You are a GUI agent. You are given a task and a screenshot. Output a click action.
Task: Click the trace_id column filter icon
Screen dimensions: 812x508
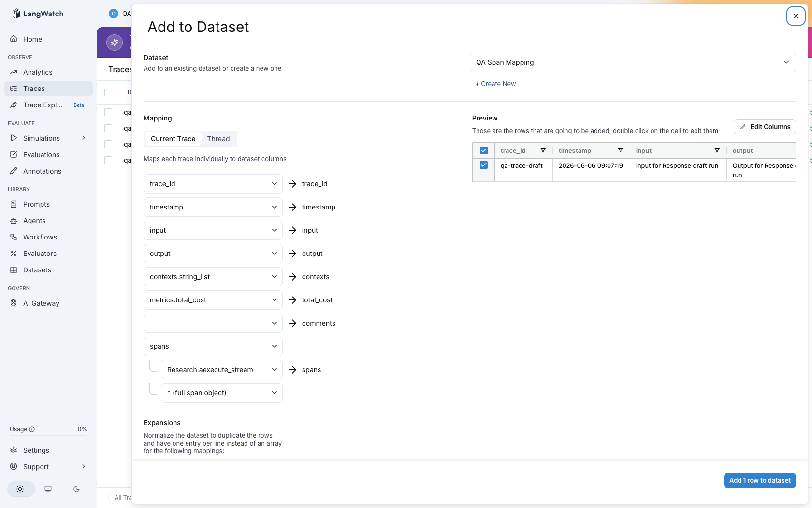[x=543, y=150]
